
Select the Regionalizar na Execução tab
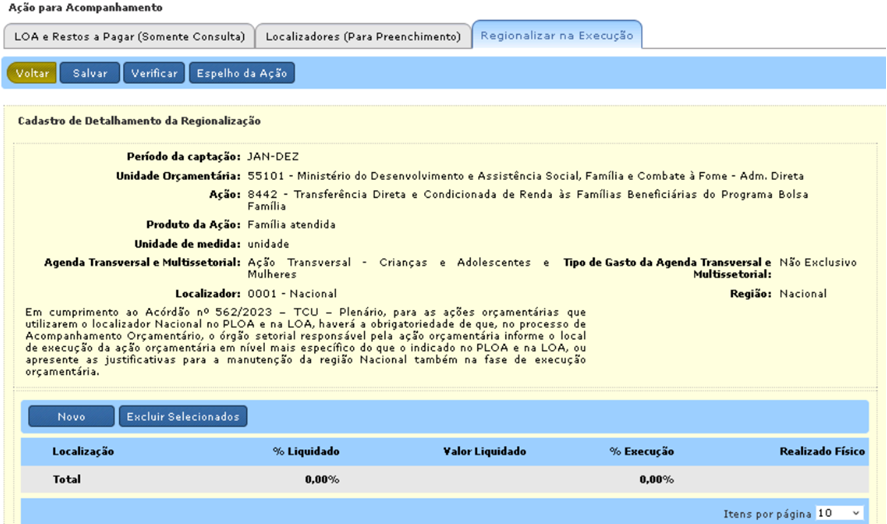[x=557, y=36]
